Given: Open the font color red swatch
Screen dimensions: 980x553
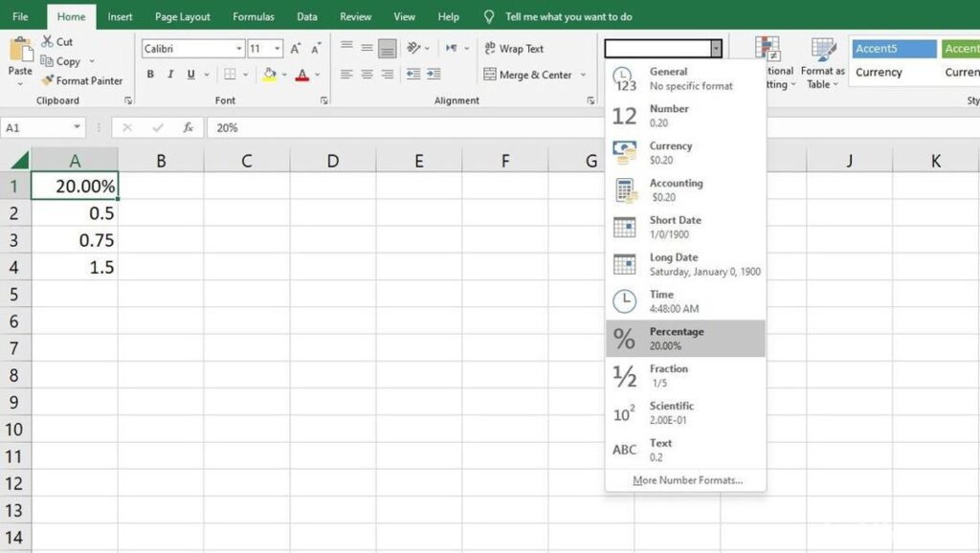Looking at the screenshot, I should [x=304, y=74].
